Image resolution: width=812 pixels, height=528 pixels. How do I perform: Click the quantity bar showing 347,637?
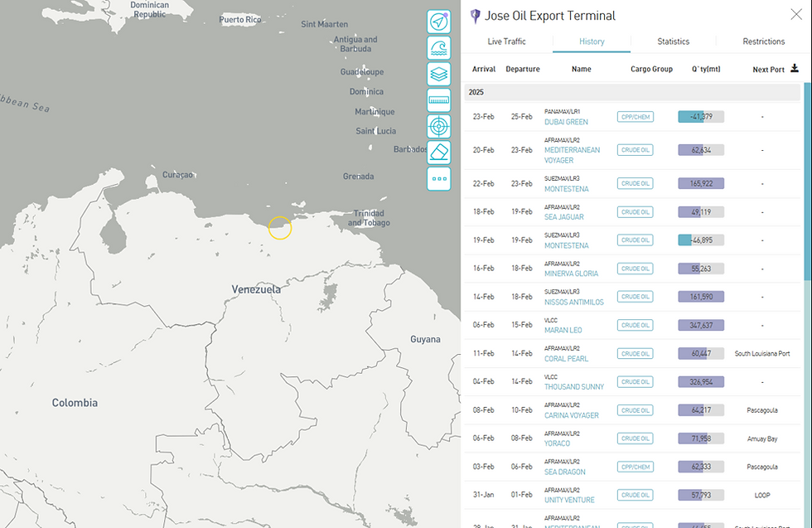point(700,325)
